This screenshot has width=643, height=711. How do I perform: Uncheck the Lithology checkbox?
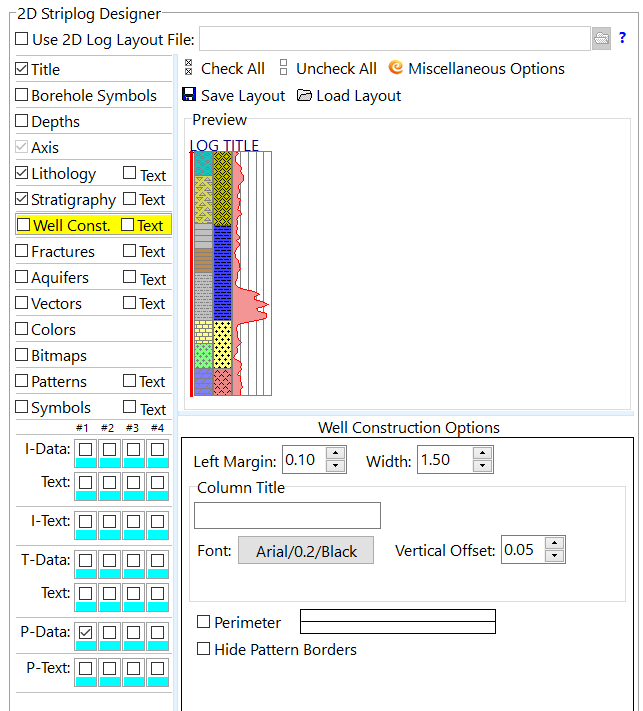coord(22,174)
